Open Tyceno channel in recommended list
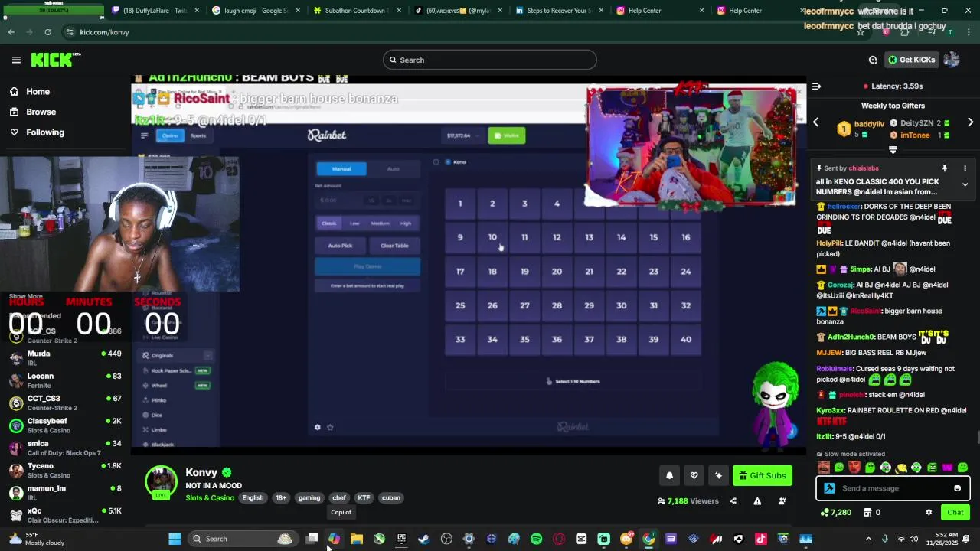Screen dimensions: 980x551 65,470
